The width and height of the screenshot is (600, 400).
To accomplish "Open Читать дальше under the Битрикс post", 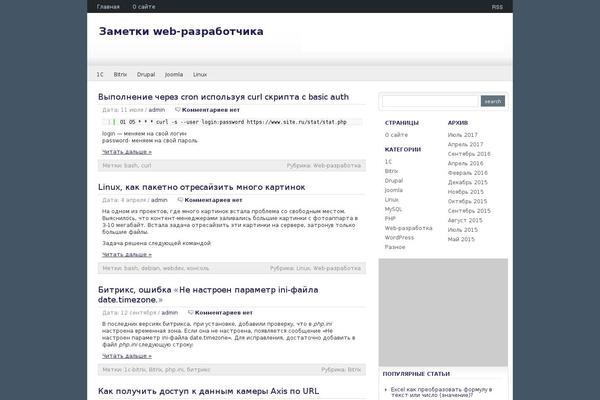I will tap(127, 356).
